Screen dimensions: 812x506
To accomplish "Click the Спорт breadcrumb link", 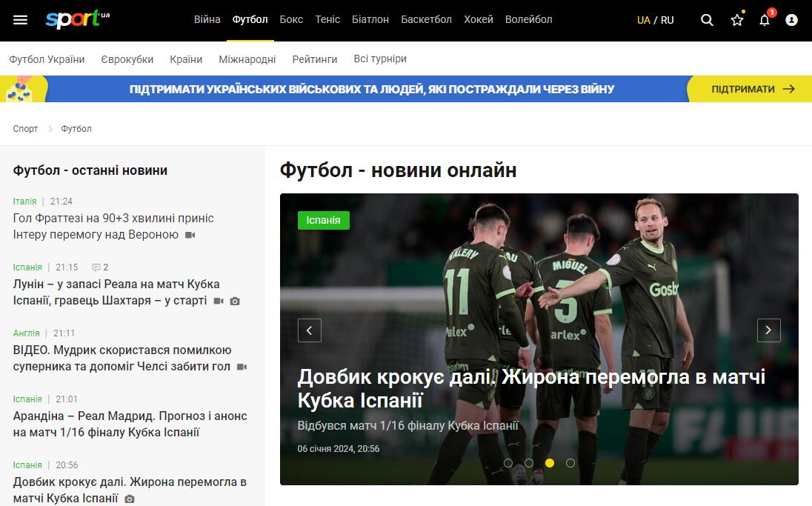I will point(25,129).
